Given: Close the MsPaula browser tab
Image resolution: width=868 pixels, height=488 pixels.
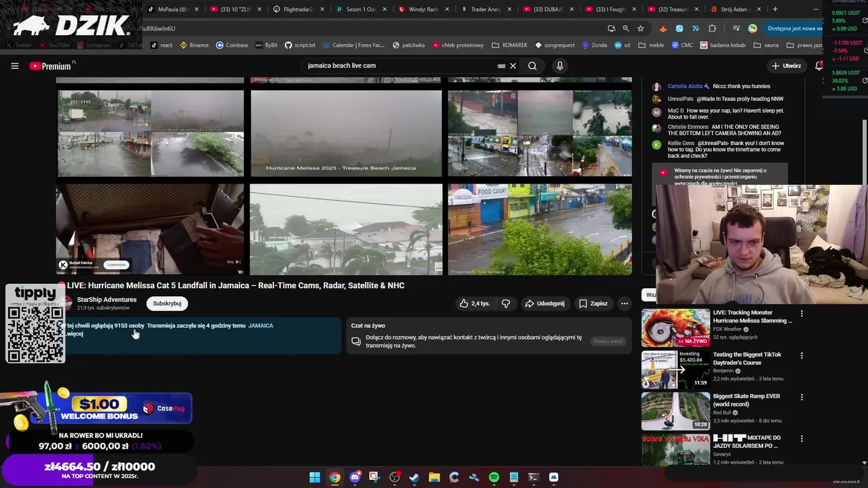Looking at the screenshot, I should pos(197,9).
